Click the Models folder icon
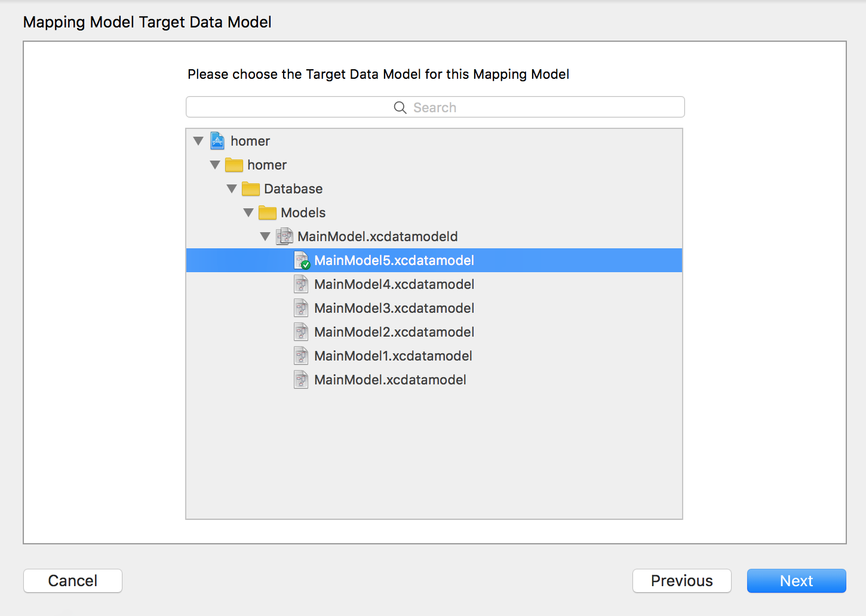Viewport: 866px width, 616px height. pos(268,213)
